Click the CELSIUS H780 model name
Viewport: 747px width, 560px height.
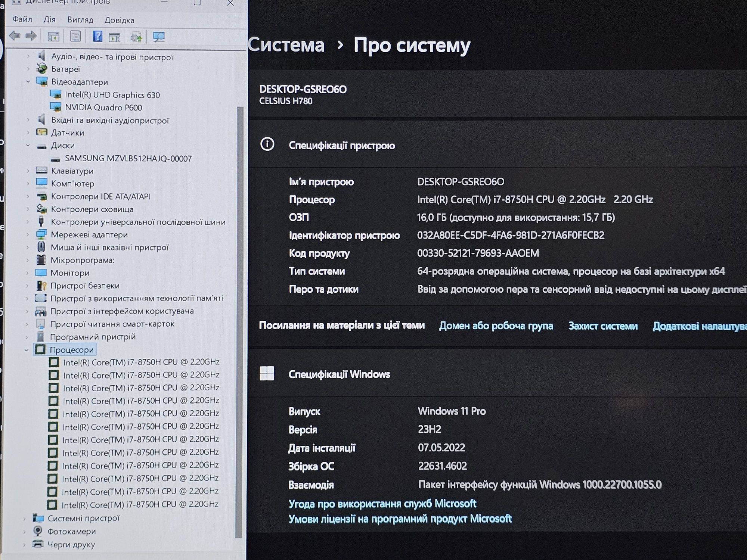(x=286, y=101)
